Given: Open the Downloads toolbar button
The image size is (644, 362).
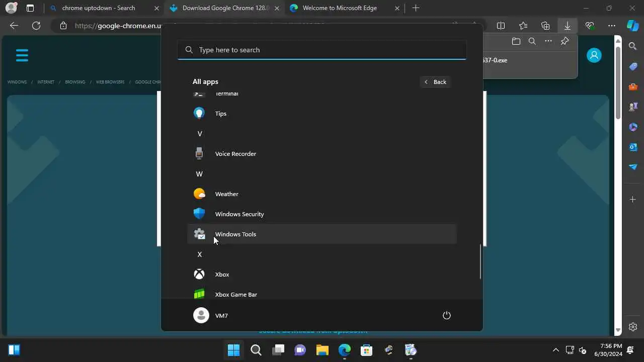Looking at the screenshot, I should (568, 26).
